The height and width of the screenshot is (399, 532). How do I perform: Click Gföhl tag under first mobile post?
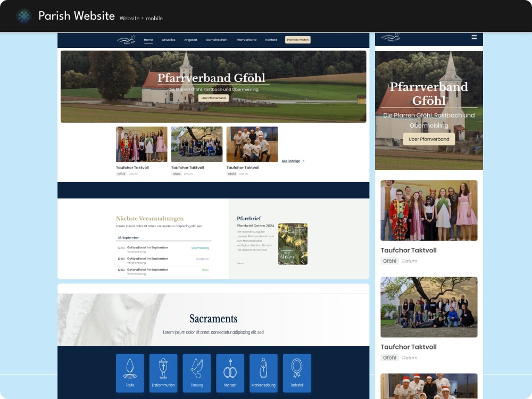pyautogui.click(x=389, y=261)
